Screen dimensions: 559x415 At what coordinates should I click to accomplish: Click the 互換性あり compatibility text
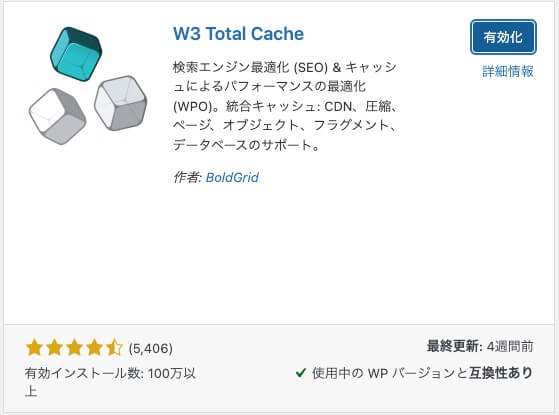click(x=501, y=373)
